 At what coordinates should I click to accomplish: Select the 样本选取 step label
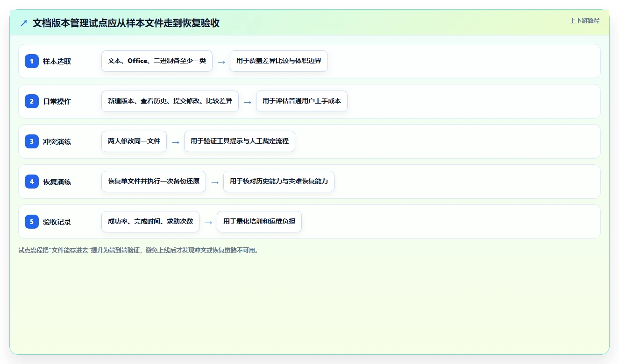point(57,61)
